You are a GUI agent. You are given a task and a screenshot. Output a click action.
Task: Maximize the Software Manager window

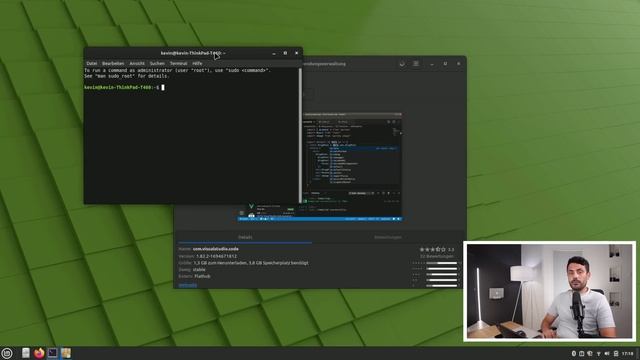tap(445, 64)
